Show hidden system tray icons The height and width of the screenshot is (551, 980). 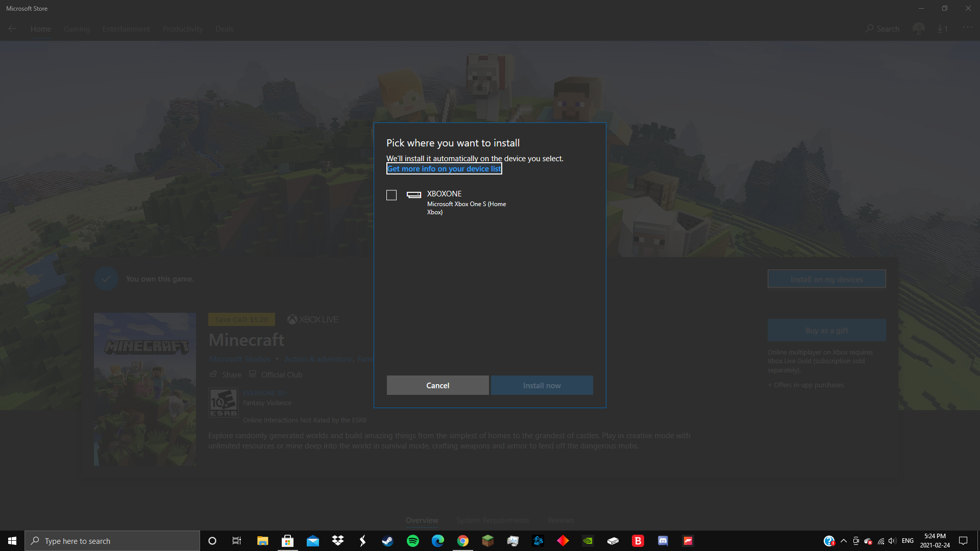pos(844,541)
